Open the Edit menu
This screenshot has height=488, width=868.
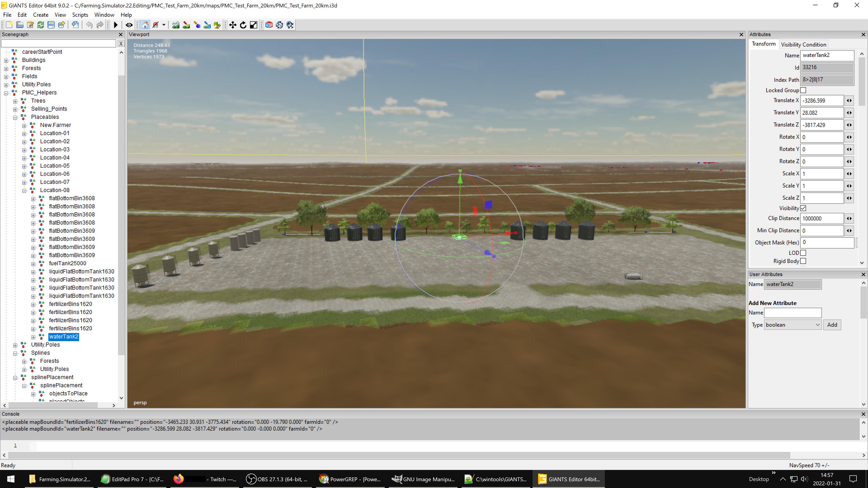[x=22, y=15]
